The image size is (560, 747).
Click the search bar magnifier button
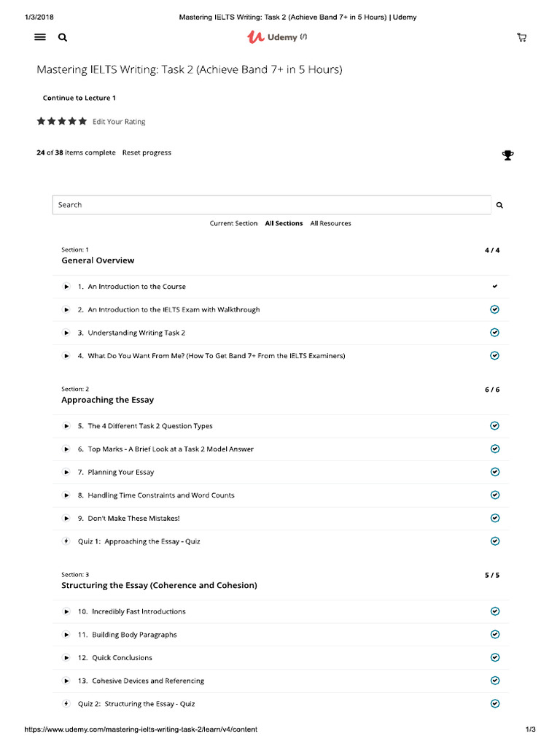499,205
